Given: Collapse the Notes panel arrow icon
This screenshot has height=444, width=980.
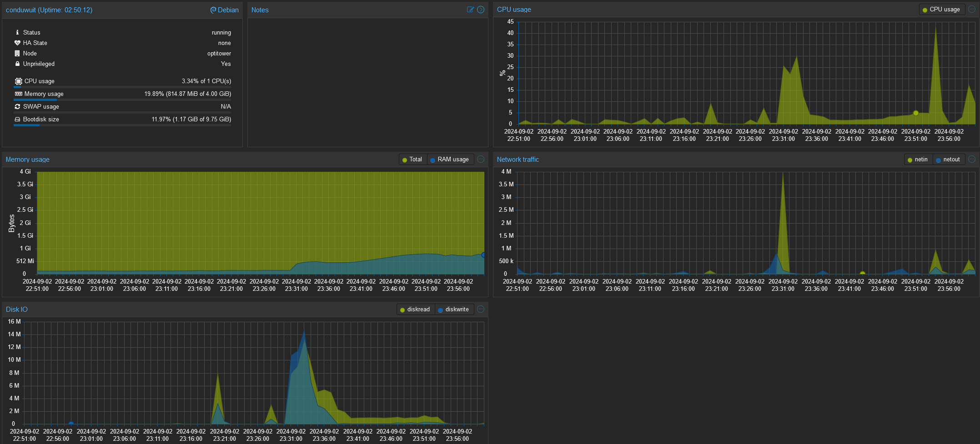Looking at the screenshot, I should click(481, 10).
